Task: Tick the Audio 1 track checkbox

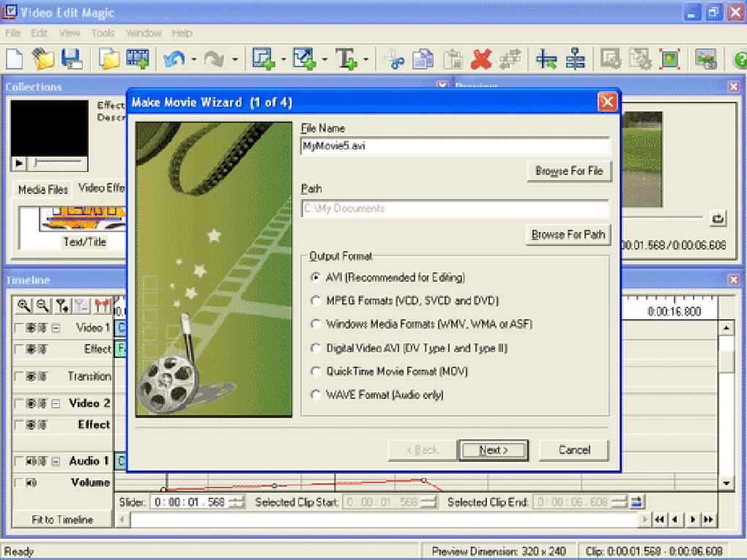Action: (18, 461)
